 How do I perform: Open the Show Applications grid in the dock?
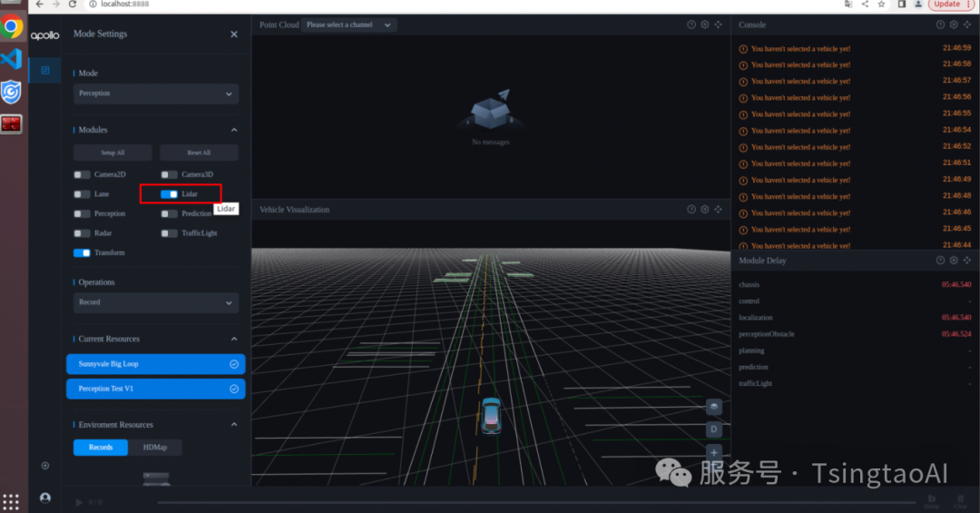(11, 502)
